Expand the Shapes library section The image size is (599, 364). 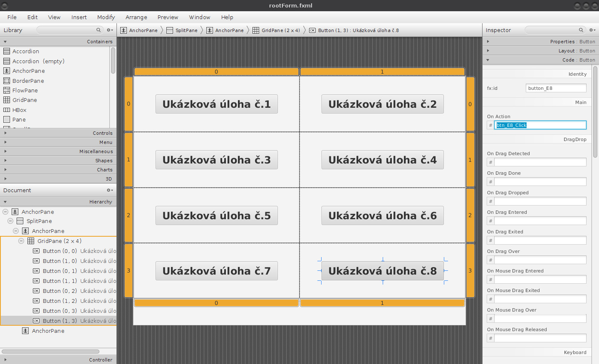(x=58, y=161)
